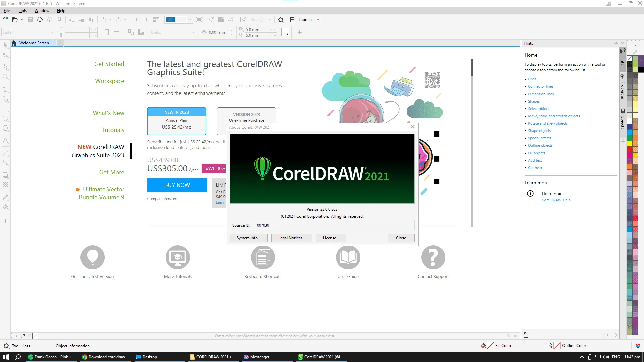644x362 pixels.
Task: Open the Launch application dropdown arrow
Action: pyautogui.click(x=318, y=20)
